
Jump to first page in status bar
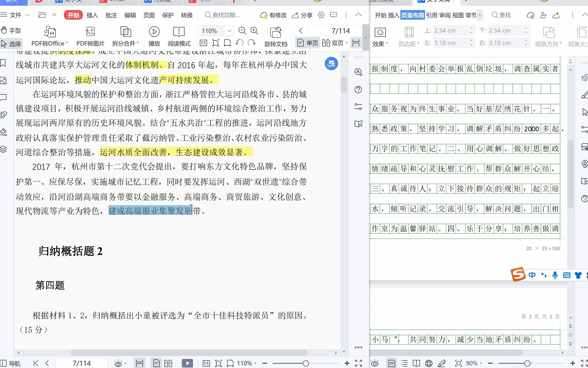(x=36, y=363)
